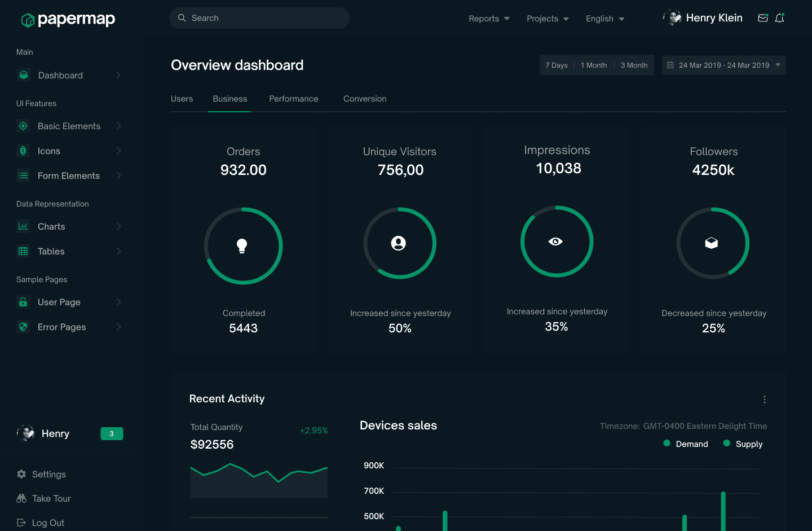Click the lightbulb icon in Orders card
This screenshot has width=812, height=531.
coord(242,246)
